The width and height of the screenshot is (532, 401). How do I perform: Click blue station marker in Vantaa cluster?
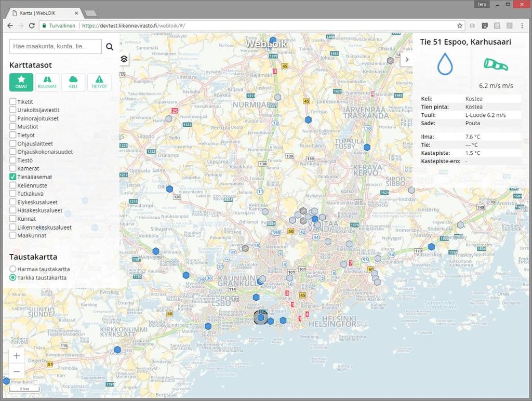[315, 219]
